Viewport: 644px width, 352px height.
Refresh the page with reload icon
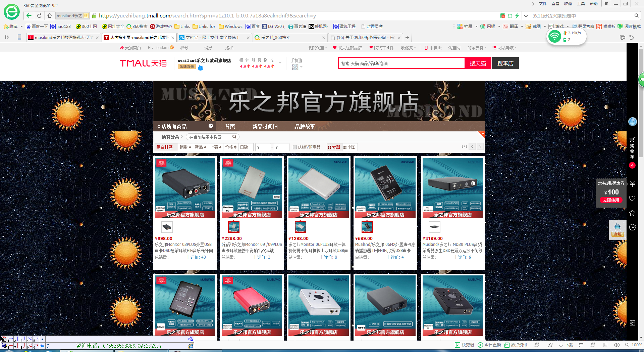click(x=39, y=15)
